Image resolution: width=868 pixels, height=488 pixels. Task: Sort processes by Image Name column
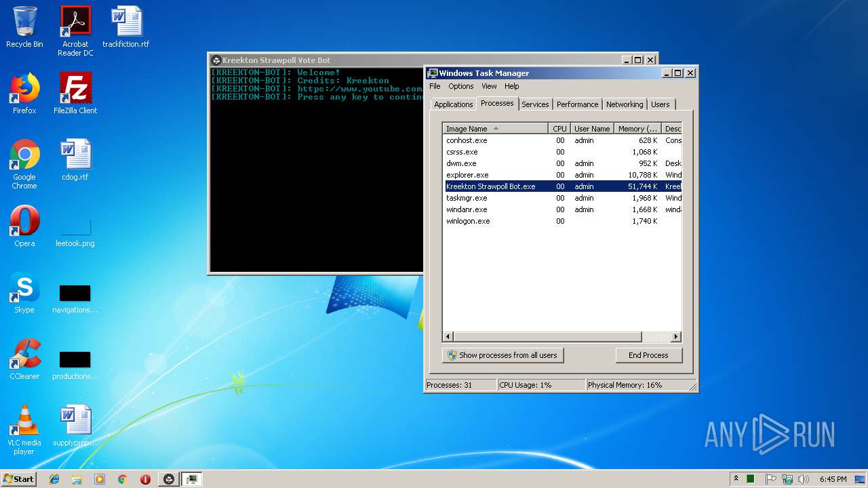coord(495,128)
